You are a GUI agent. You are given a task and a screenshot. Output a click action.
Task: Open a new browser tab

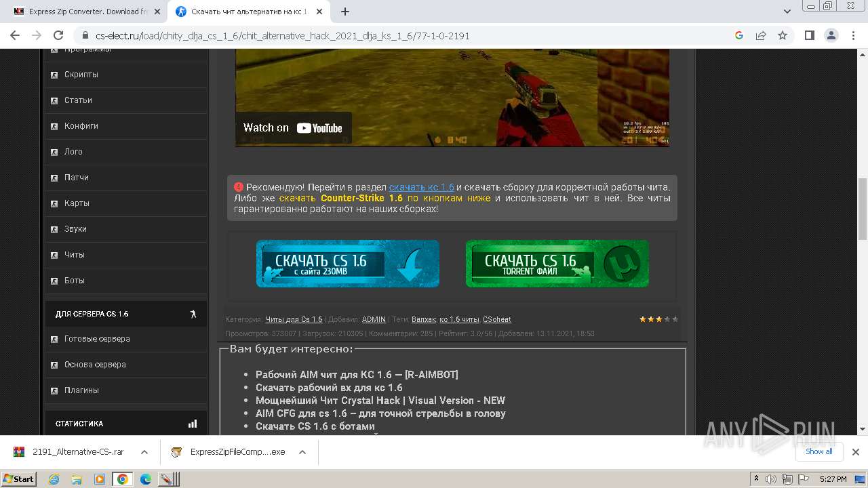pos(345,12)
